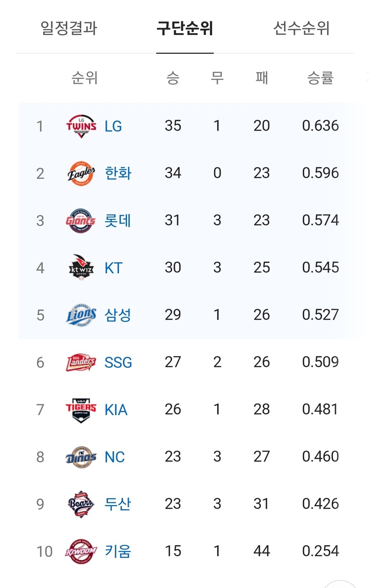The height and width of the screenshot is (588, 370).
Task: Click the Lotte Giants team logo
Action: click(81, 221)
